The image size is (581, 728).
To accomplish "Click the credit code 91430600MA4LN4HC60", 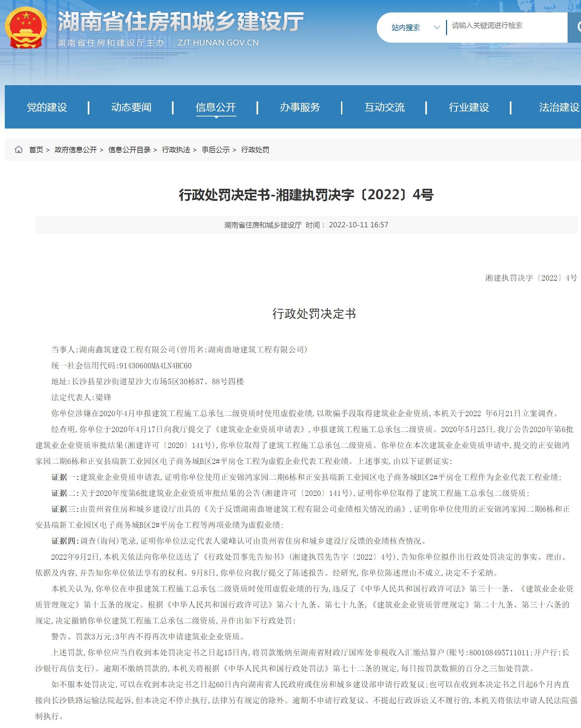I will [x=155, y=366].
